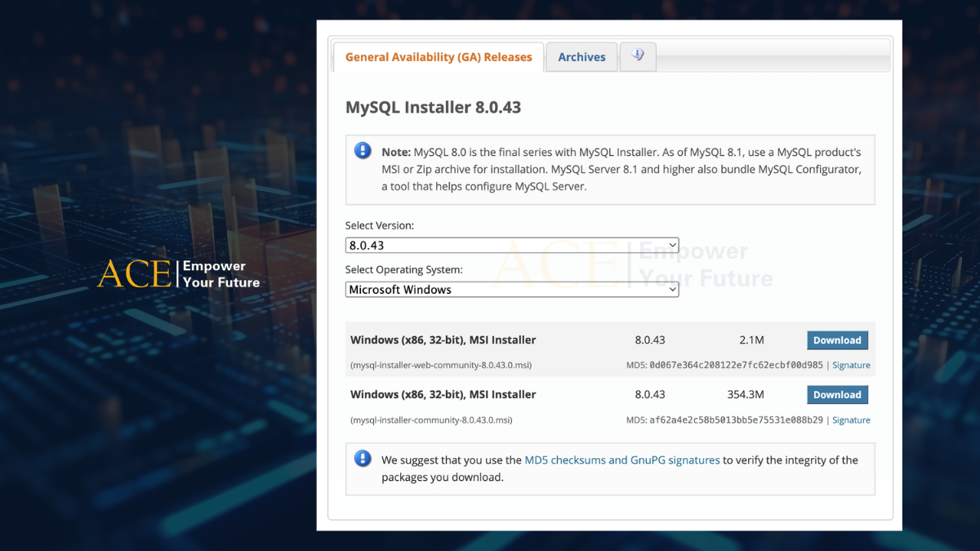The image size is (980, 551).
Task: Click the Empower Your Future tagline
Action: (221, 274)
